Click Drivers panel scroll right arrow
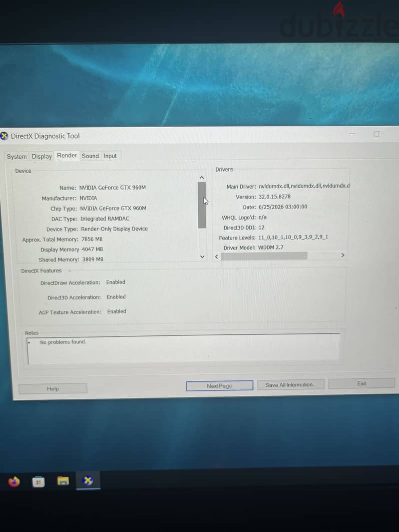The image size is (399, 532). (x=343, y=255)
